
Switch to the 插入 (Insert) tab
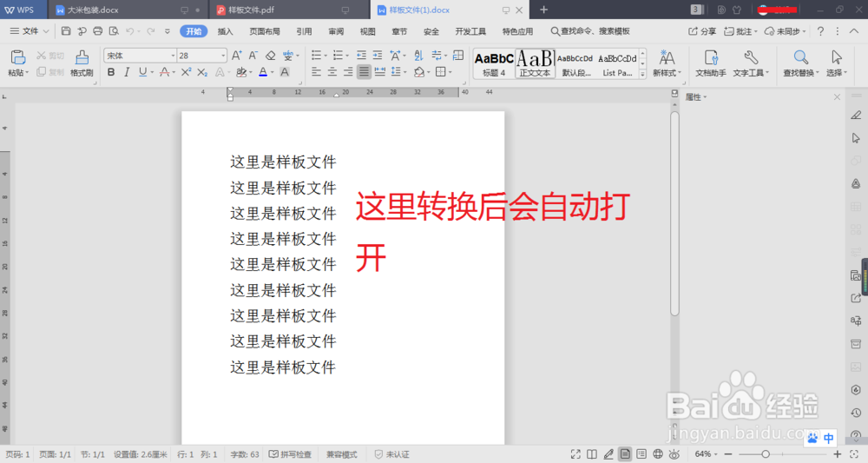pos(226,31)
